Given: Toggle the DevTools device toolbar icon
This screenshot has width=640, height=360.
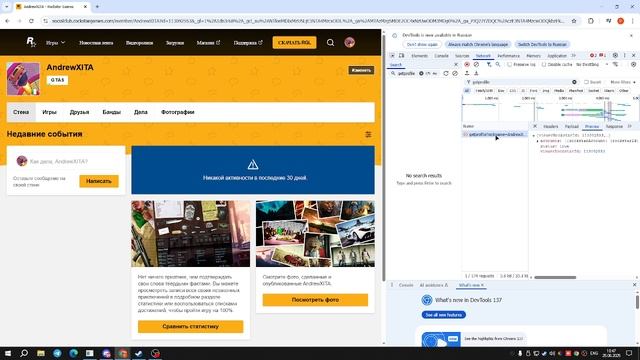Looking at the screenshot, I should click(x=402, y=56).
